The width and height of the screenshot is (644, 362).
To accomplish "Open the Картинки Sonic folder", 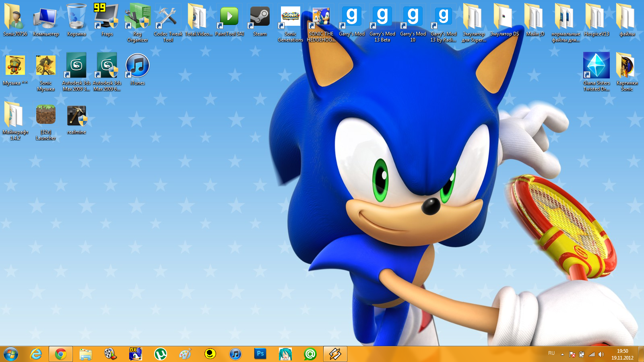I will (627, 72).
